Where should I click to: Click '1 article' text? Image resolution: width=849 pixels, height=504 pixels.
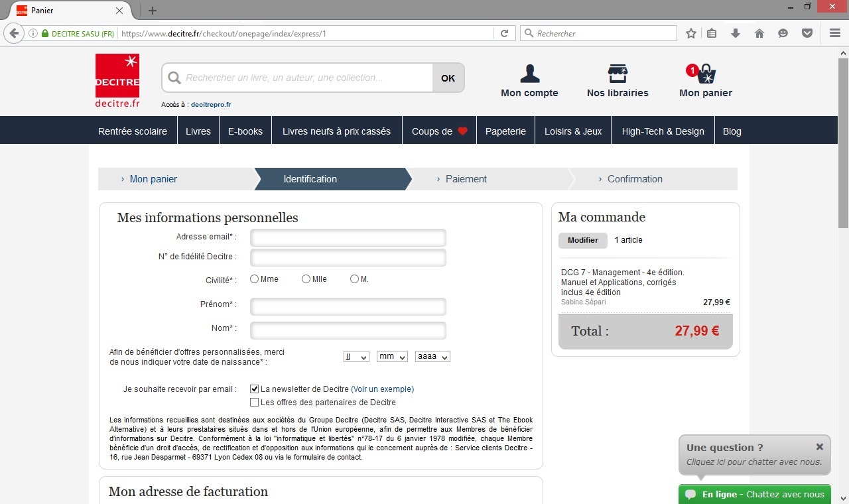pyautogui.click(x=629, y=240)
